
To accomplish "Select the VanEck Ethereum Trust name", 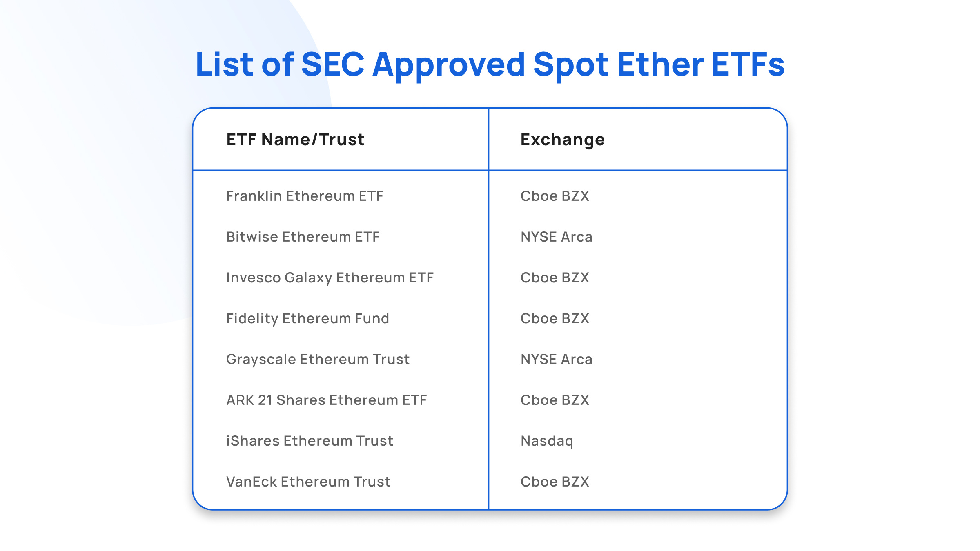I will click(x=308, y=482).
